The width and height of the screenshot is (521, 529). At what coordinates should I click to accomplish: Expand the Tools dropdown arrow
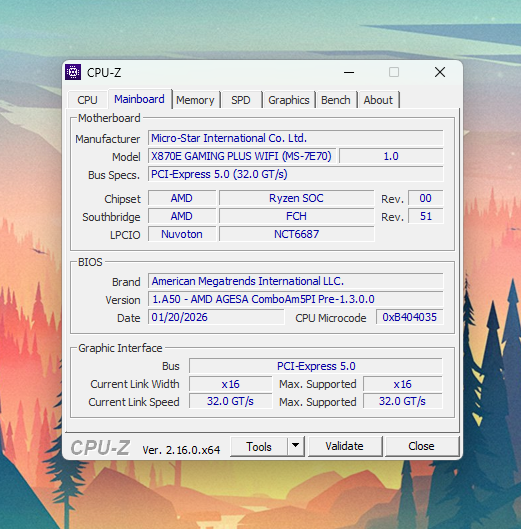click(296, 446)
